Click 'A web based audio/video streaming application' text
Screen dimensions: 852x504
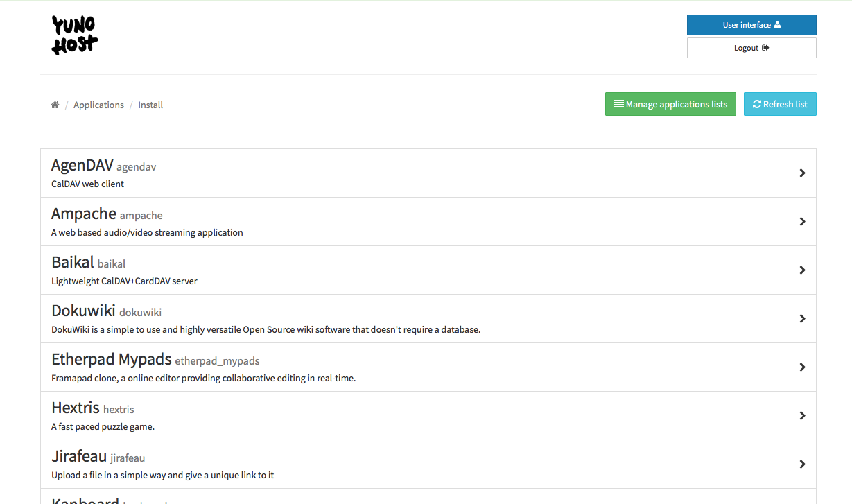147,232
